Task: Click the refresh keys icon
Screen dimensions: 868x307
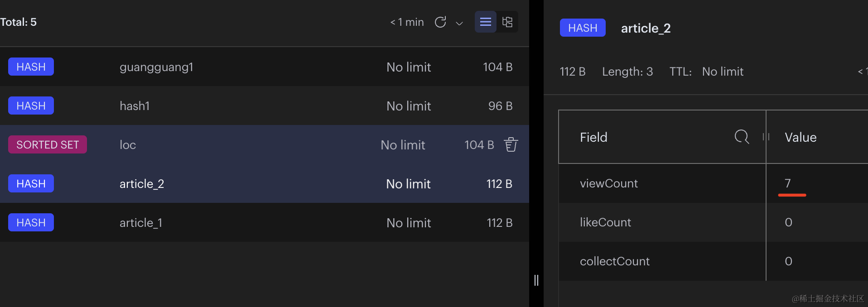Action: click(440, 22)
